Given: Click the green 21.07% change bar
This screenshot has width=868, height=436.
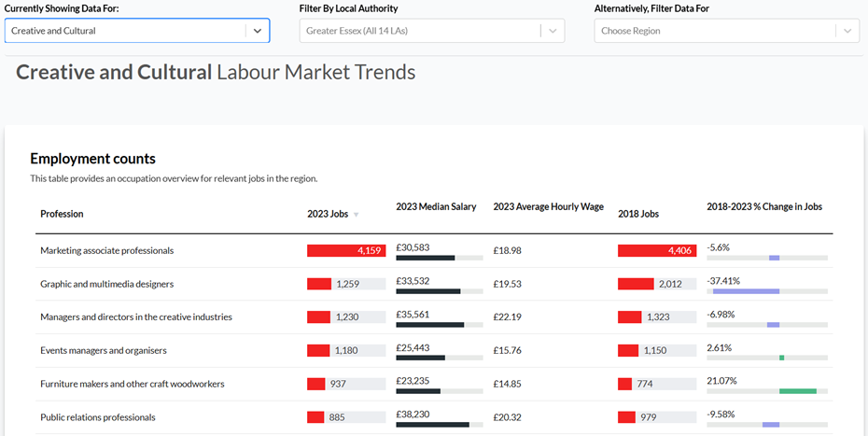Looking at the screenshot, I should [797, 391].
